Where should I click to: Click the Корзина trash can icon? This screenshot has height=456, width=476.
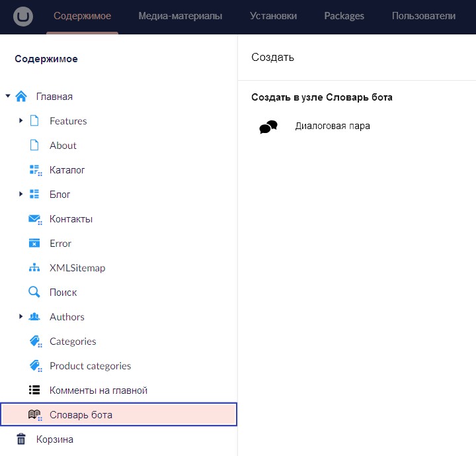(21, 439)
